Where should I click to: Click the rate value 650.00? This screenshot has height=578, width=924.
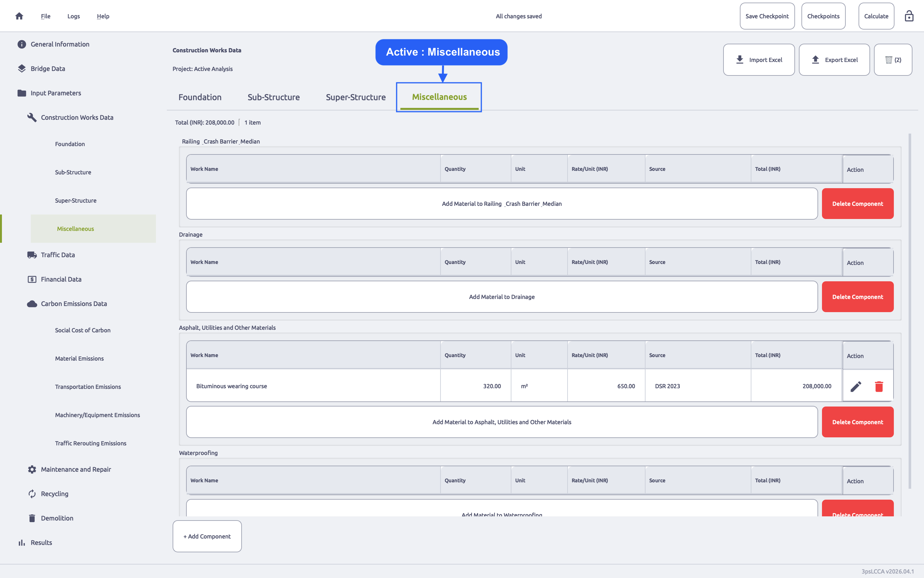pos(626,387)
